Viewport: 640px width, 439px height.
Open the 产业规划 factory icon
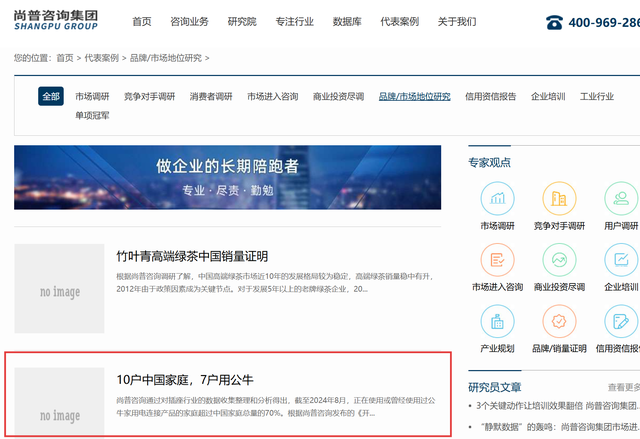pos(497,321)
